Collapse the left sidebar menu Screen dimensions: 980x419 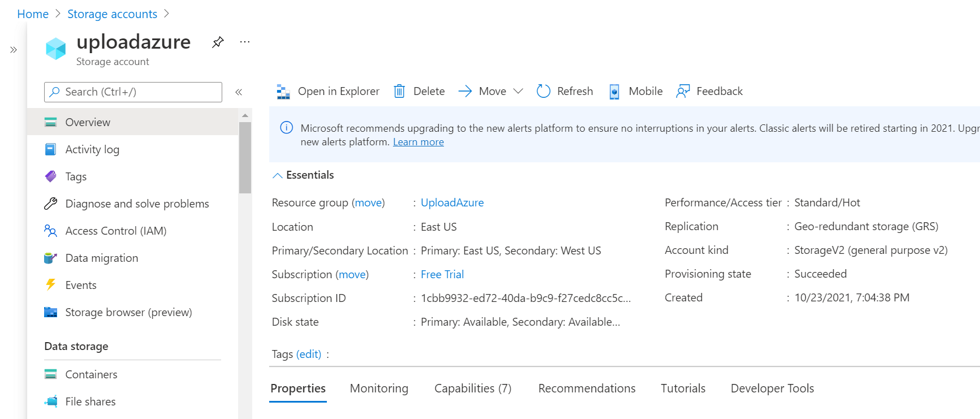pos(239,92)
